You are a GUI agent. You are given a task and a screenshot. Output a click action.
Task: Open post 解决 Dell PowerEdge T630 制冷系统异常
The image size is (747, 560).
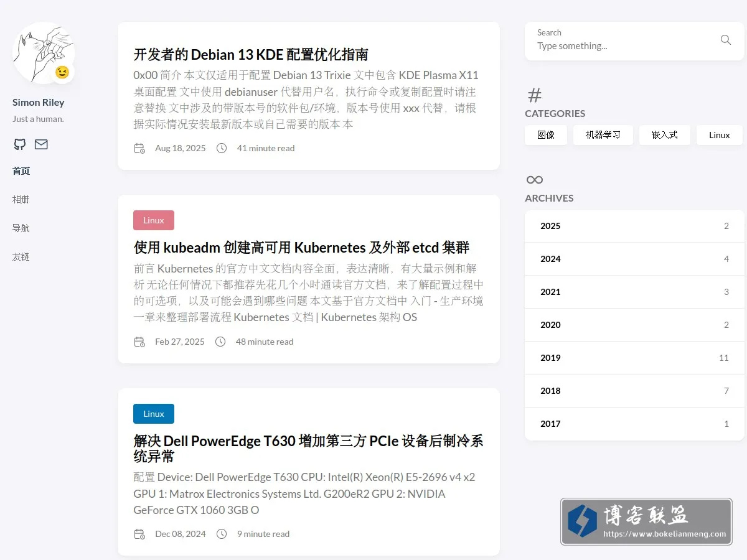(x=308, y=449)
